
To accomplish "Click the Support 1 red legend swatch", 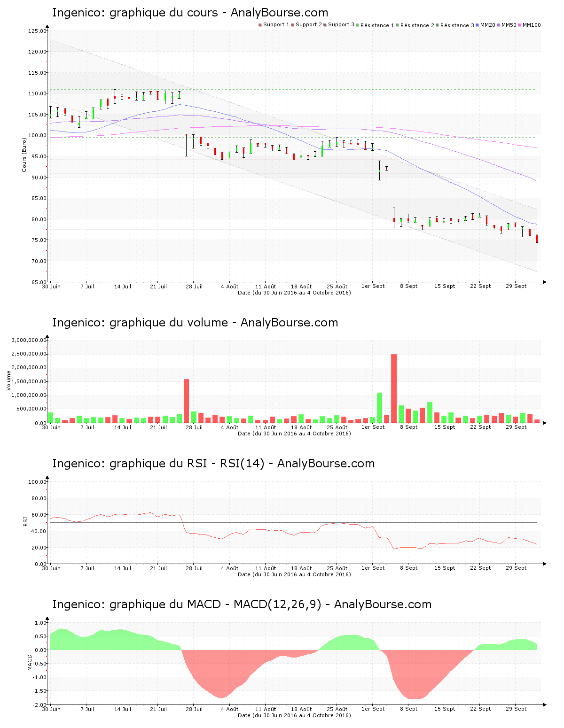I will tap(260, 25).
